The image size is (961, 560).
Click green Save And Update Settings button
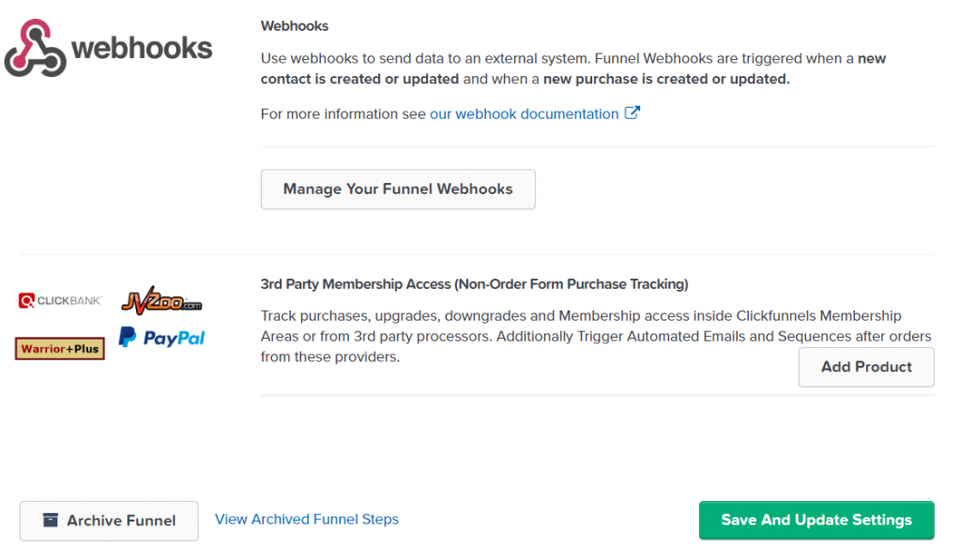[816, 521]
